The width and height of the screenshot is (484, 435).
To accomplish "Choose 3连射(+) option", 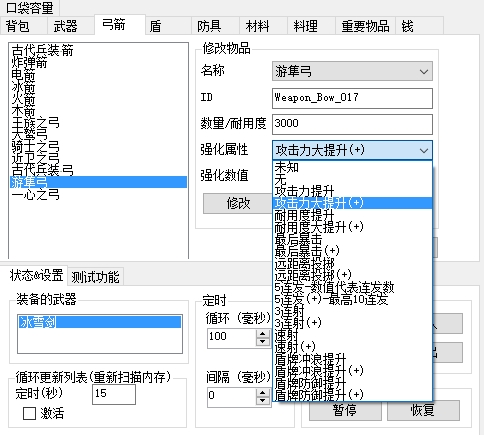I will click(352, 323).
